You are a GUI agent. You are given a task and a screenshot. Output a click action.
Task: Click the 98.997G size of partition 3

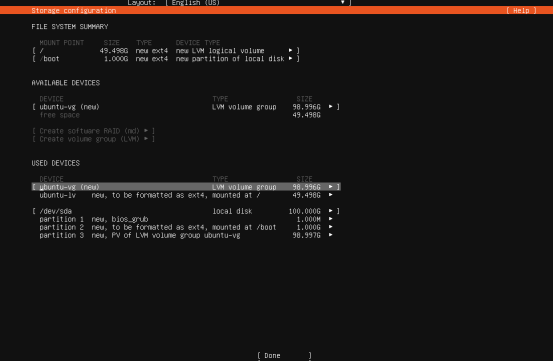click(x=307, y=236)
